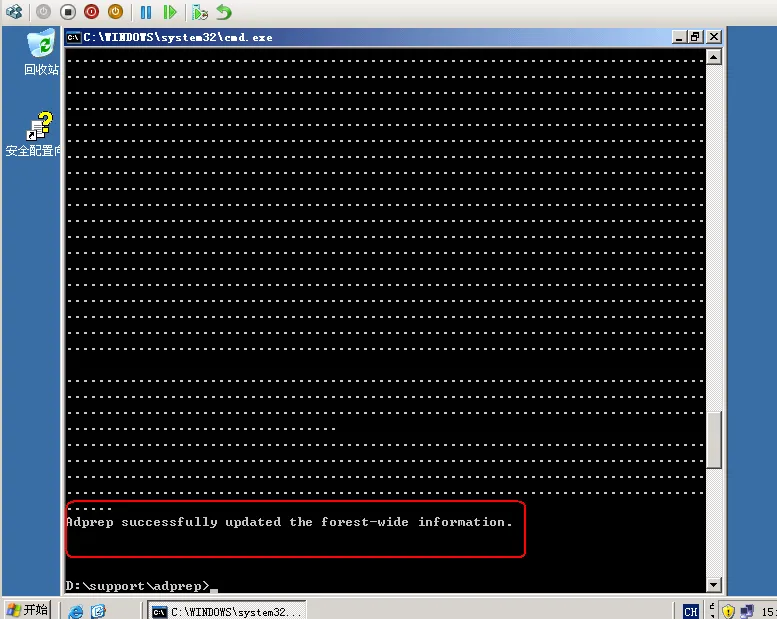Take a VM checkpoint snapshot icon
The width and height of the screenshot is (777, 619).
(x=200, y=12)
